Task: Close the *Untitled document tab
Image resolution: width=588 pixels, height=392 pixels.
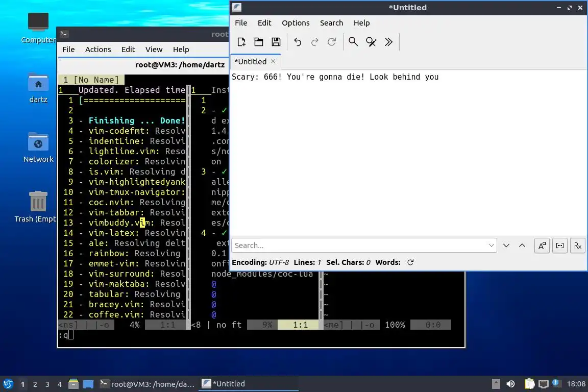Action: click(x=273, y=61)
